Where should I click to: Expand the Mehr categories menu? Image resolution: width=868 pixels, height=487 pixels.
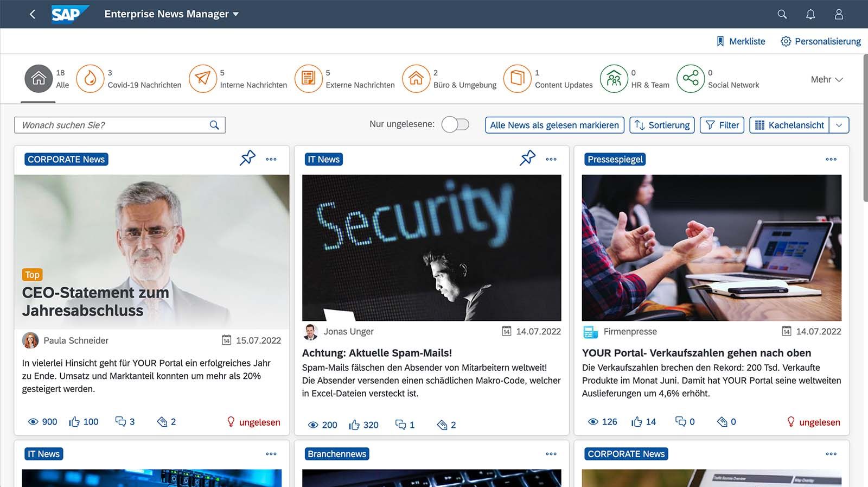pyautogui.click(x=826, y=80)
